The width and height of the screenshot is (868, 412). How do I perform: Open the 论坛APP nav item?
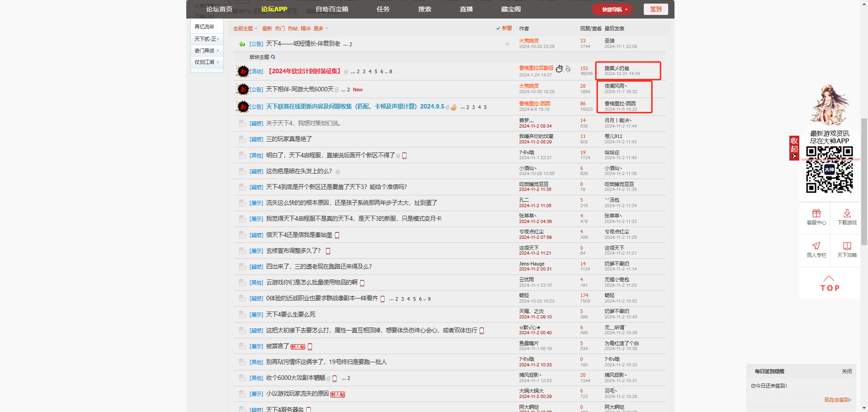(x=274, y=9)
